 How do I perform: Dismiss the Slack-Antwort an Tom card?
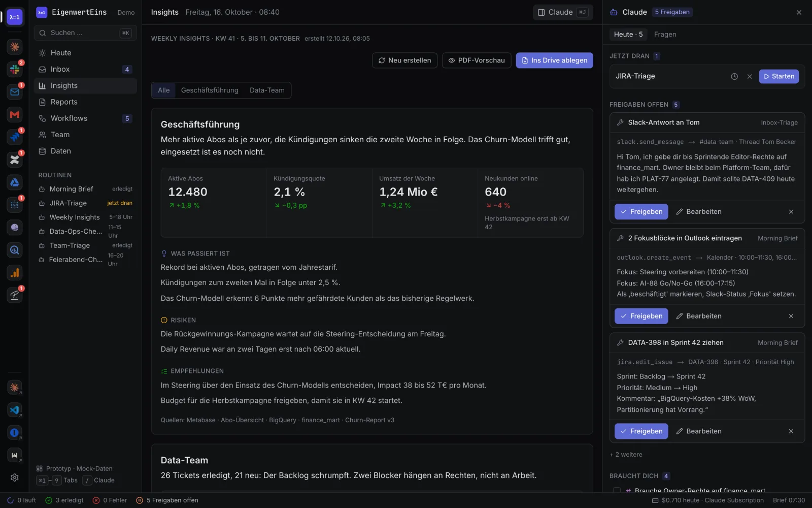[791, 212]
